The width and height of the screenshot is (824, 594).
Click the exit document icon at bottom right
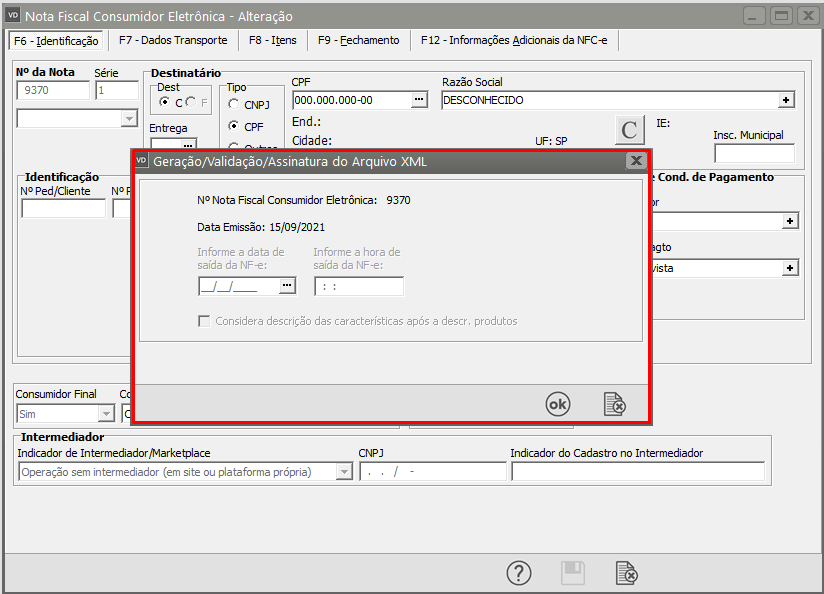pos(626,573)
